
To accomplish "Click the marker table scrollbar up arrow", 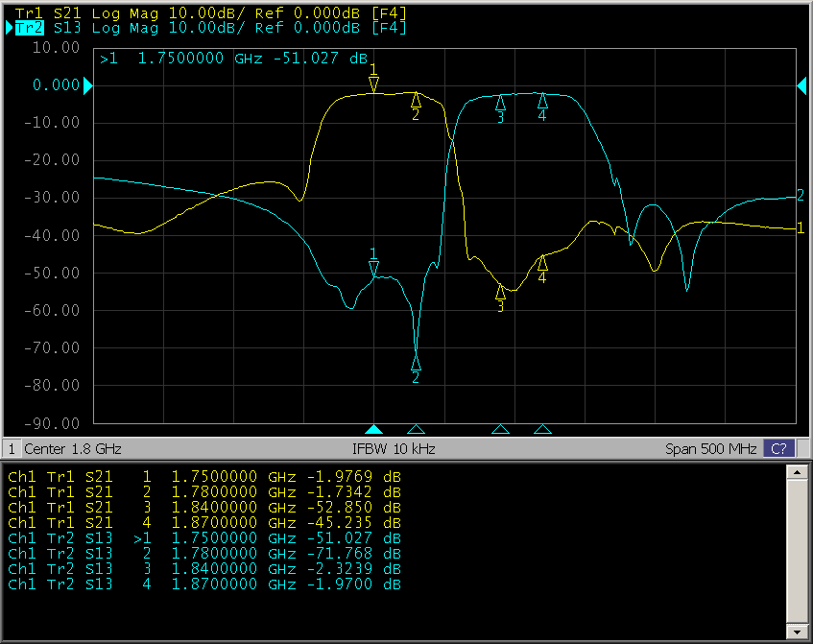I will pyautogui.click(x=797, y=472).
